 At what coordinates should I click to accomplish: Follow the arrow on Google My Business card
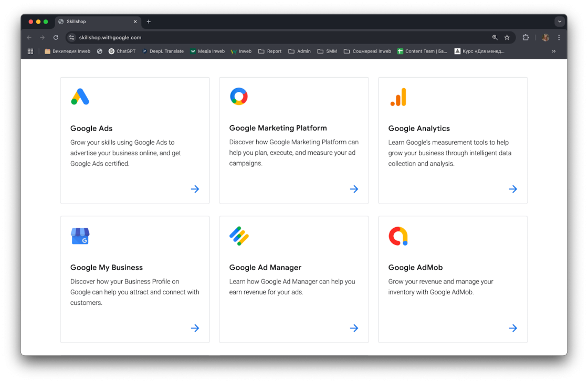[195, 328]
